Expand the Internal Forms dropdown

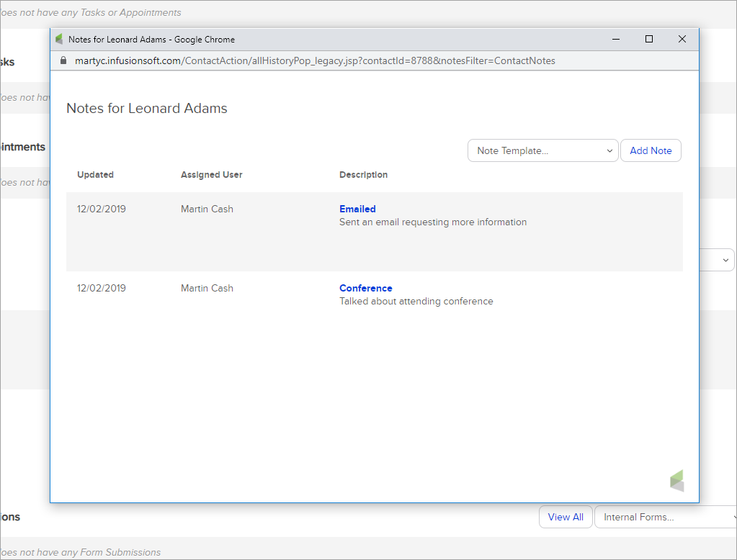665,517
